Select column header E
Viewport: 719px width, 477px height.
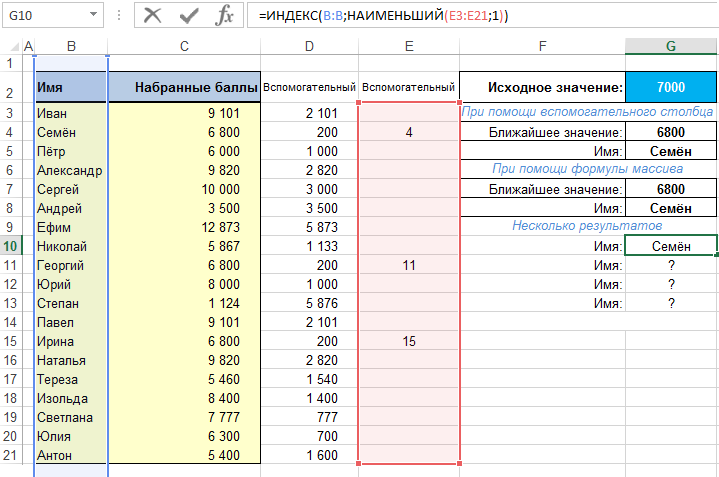tap(409, 47)
